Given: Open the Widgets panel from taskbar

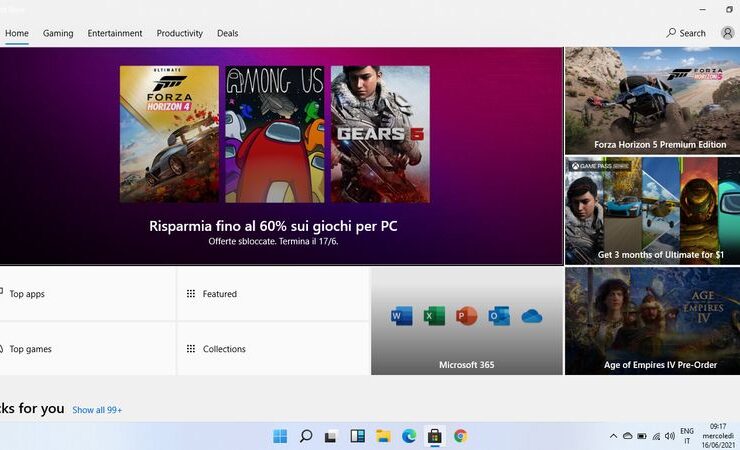Looking at the screenshot, I should [x=357, y=436].
